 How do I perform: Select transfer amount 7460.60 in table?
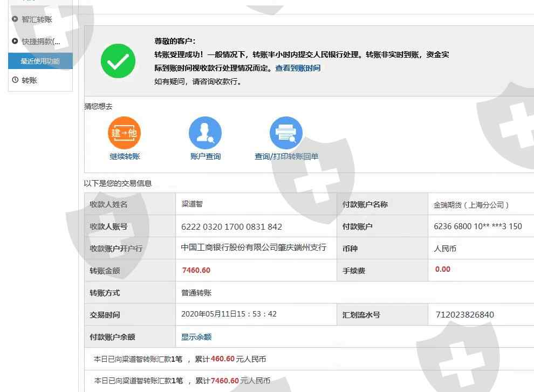pyautogui.click(x=196, y=270)
